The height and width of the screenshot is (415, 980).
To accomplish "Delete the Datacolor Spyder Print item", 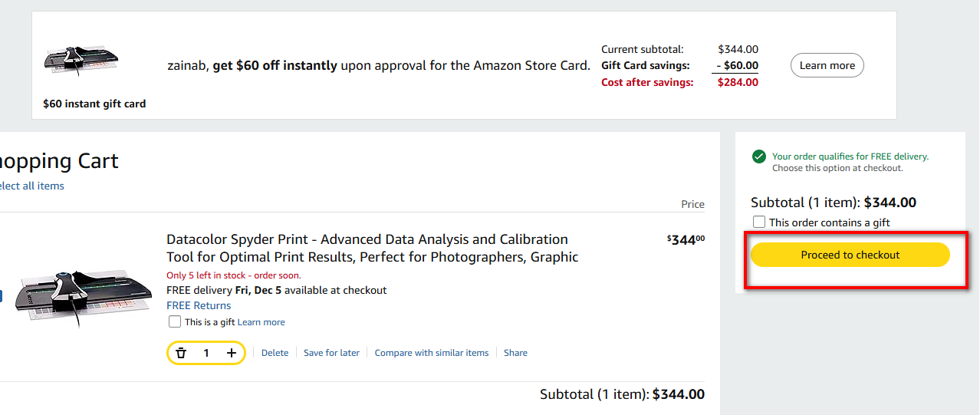I will point(275,353).
